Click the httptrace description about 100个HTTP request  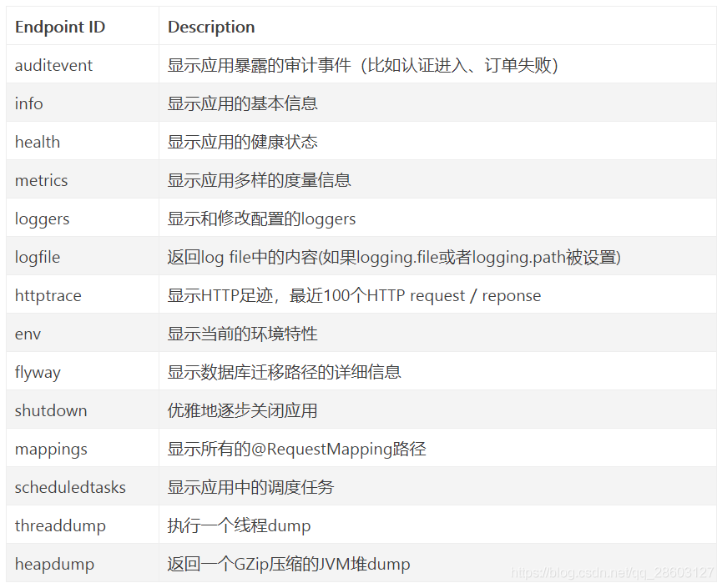pyautogui.click(x=354, y=295)
